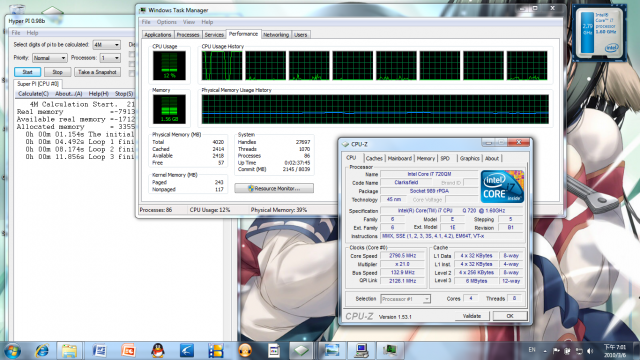Open Task Manager Help menu
This screenshot has height=360, width=640.
(x=207, y=22)
